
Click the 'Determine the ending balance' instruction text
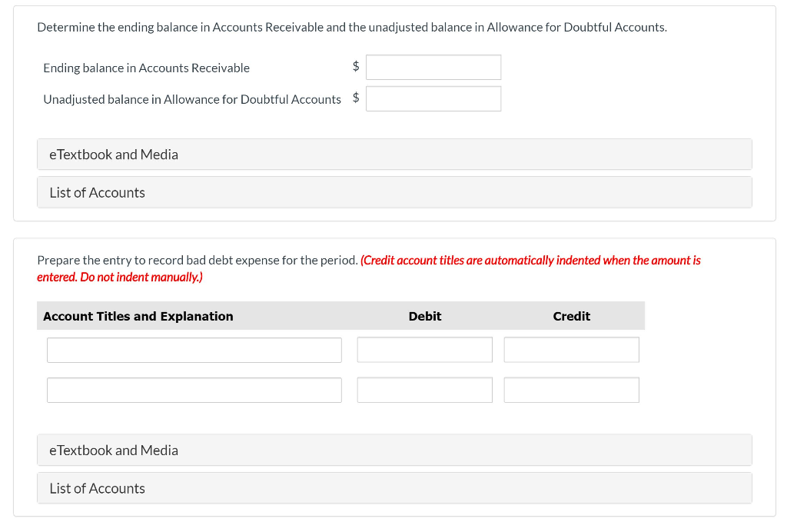[x=352, y=27]
